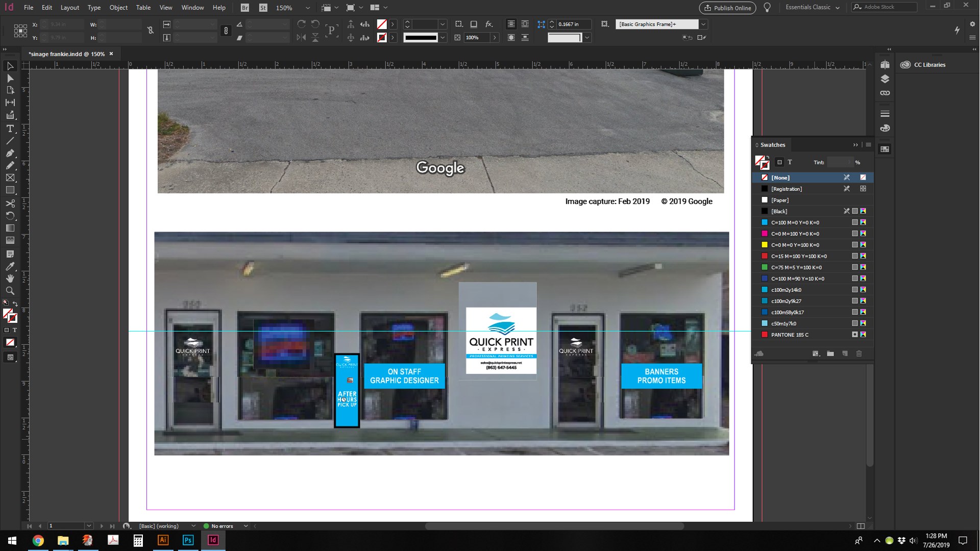The height and width of the screenshot is (551, 980).
Task: Open the stroke style dropdown
Action: pos(443,38)
